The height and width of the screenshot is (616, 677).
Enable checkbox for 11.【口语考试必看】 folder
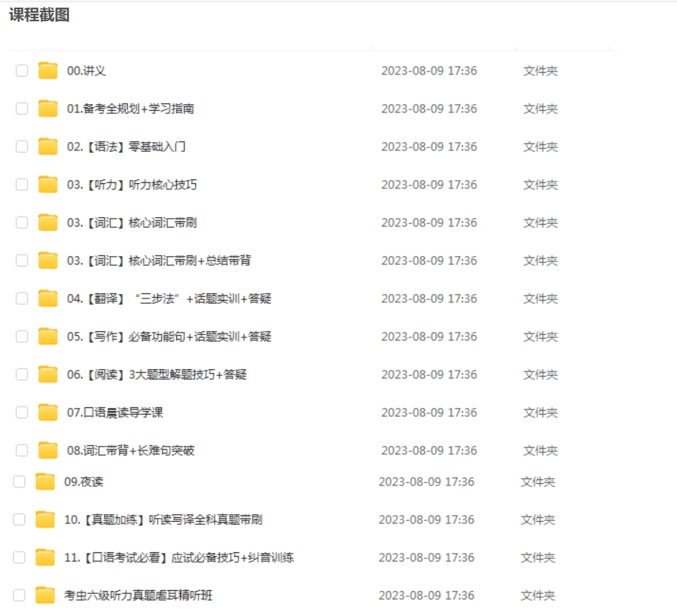19,558
